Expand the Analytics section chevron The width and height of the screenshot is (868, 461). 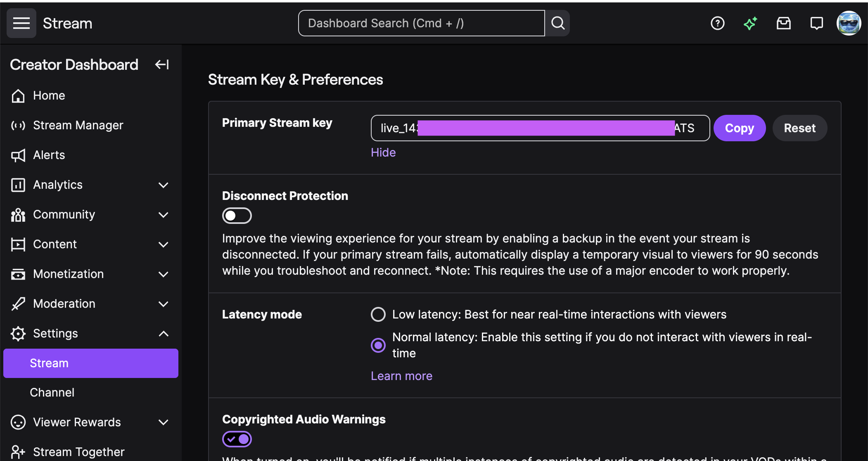164,185
